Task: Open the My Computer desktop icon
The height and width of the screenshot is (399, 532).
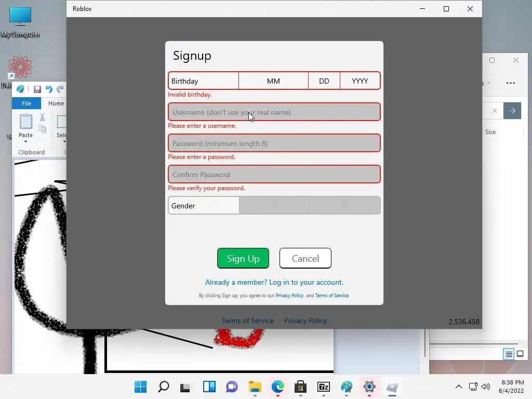Action: pyautogui.click(x=20, y=22)
